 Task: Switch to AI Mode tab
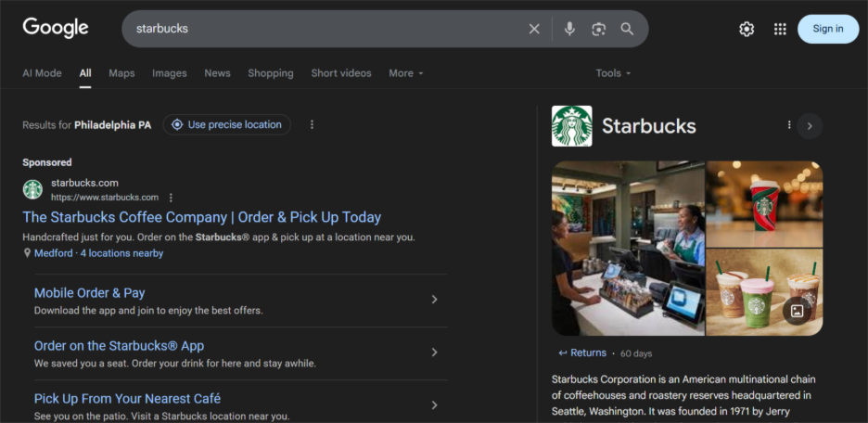pos(42,73)
